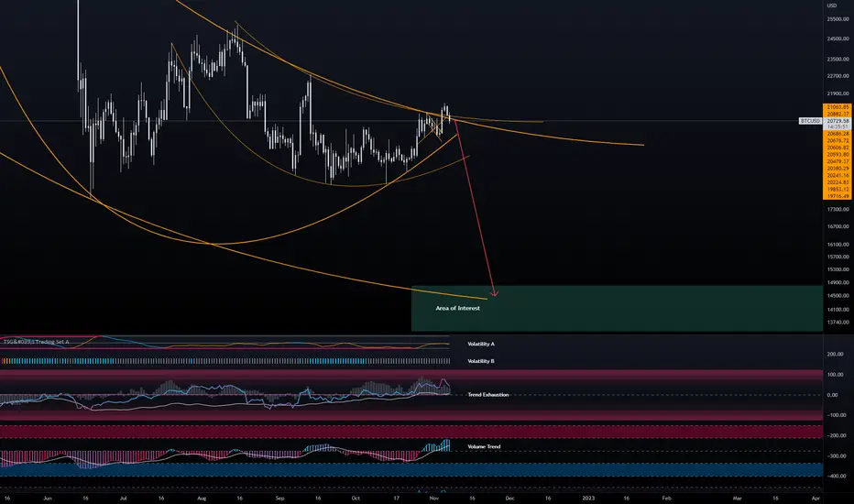This screenshot has width=854, height=504.
Task: Click the orange 19853.12 price tag
Action: [x=838, y=189]
